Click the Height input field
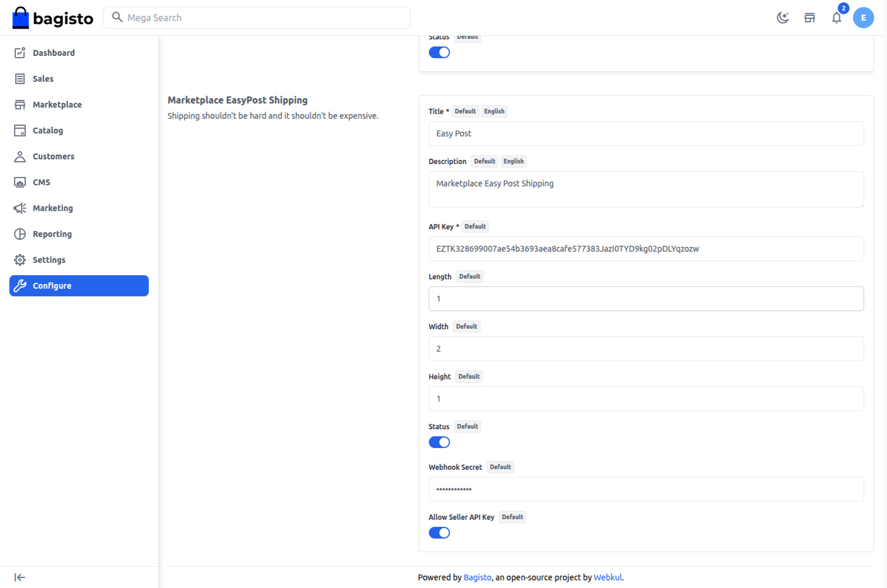Screen dimensions: 887x588 pos(646,399)
